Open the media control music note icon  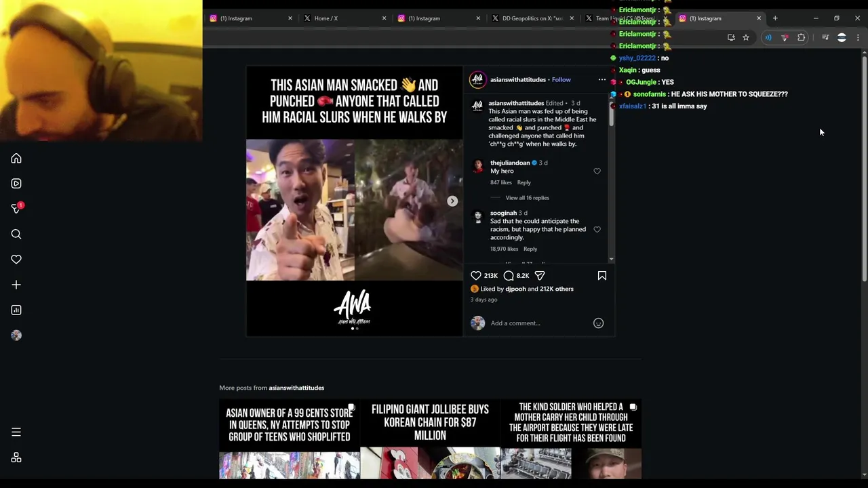click(x=825, y=38)
